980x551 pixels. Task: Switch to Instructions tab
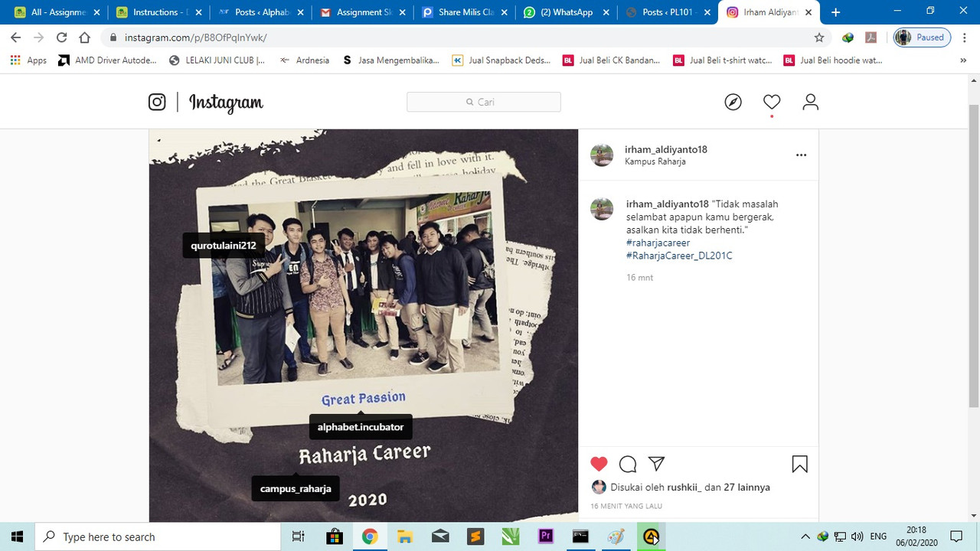pos(158,12)
